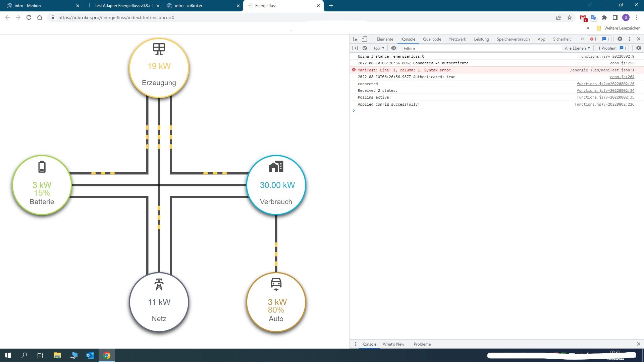
Task: Switch to Test Adapter Energiefluss browser tab
Action: click(123, 6)
